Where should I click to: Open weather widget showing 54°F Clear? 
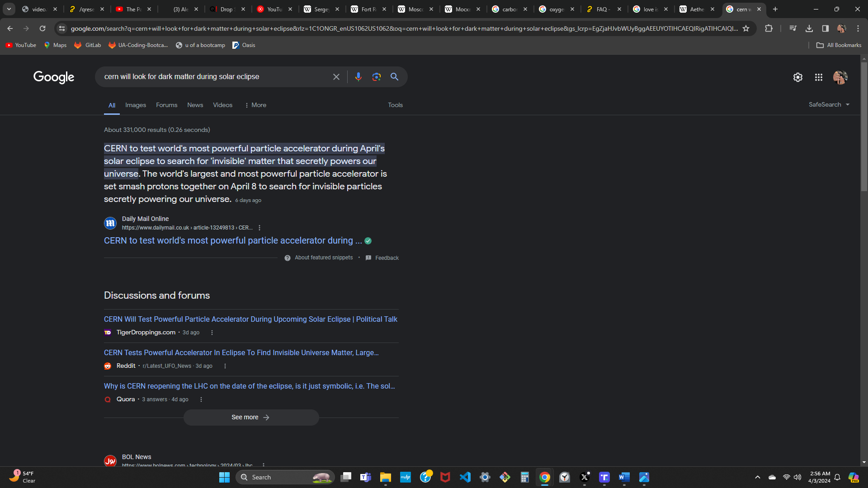pos(23,477)
